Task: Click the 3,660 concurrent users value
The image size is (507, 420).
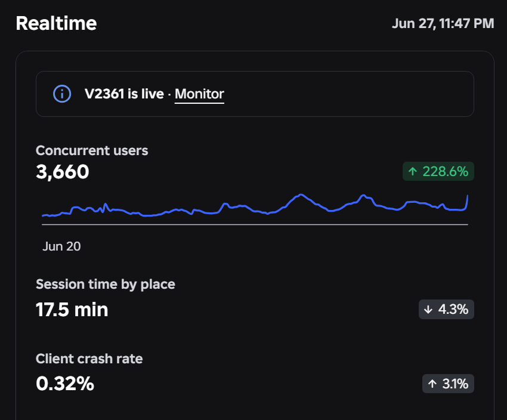Action: (63, 172)
